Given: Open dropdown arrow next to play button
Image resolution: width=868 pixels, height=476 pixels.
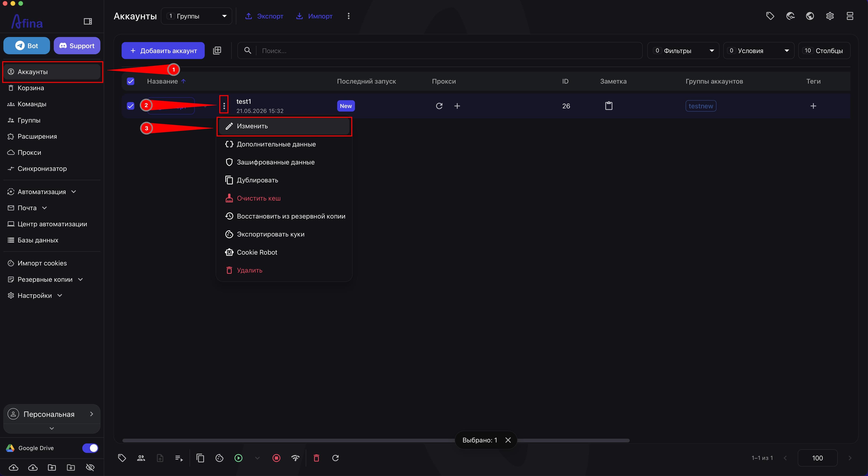Looking at the screenshot, I should coord(257,458).
